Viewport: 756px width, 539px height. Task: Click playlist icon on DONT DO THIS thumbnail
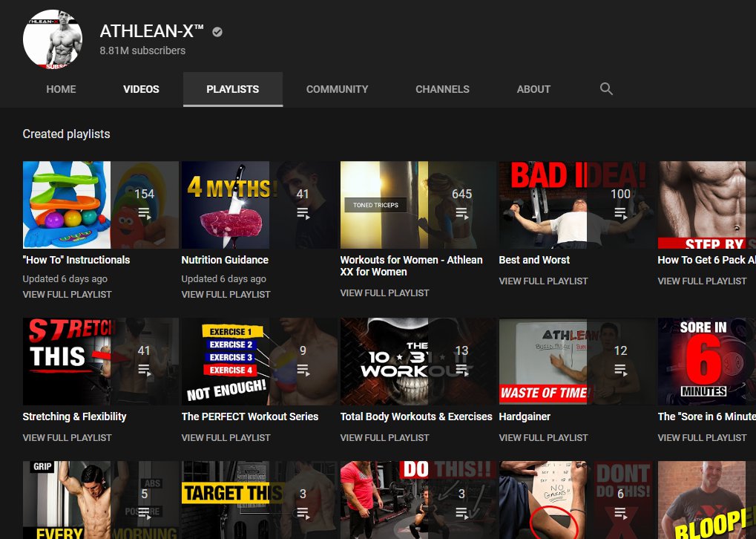620,514
